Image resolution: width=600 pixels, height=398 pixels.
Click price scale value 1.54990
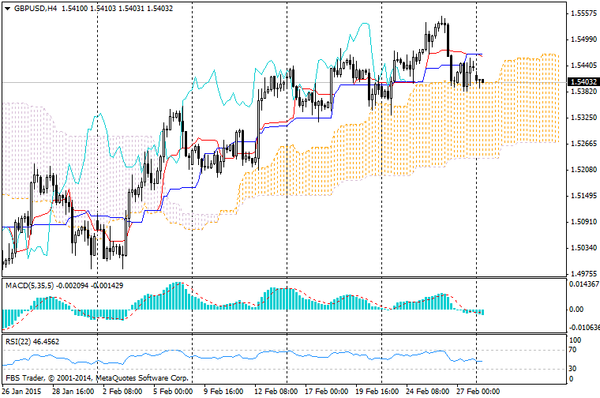point(584,39)
